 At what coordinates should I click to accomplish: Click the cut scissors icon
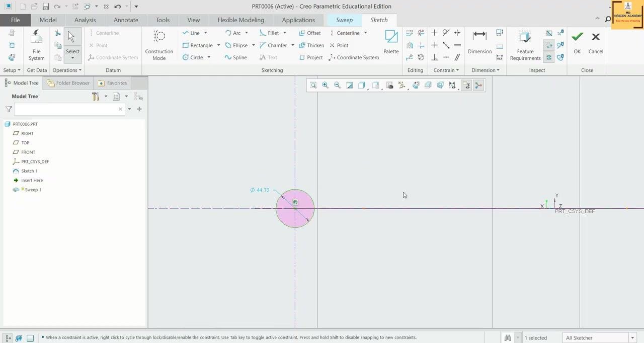point(58,33)
